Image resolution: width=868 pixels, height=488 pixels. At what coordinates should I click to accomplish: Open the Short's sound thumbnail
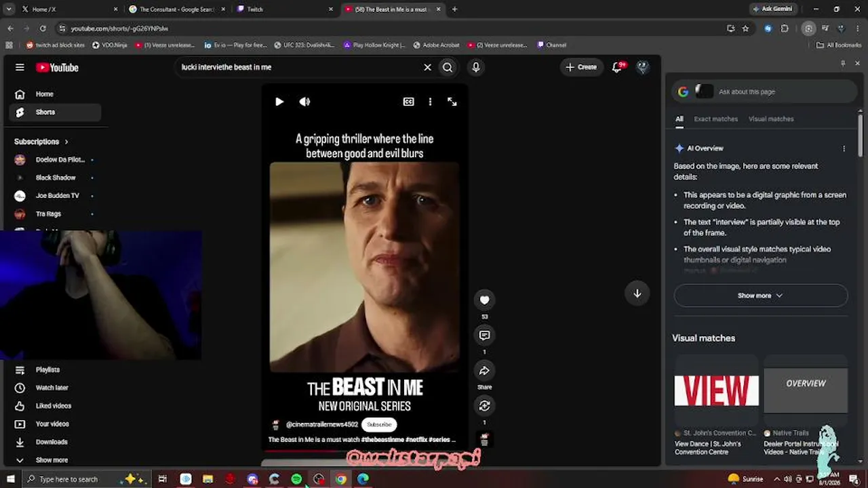point(484,439)
